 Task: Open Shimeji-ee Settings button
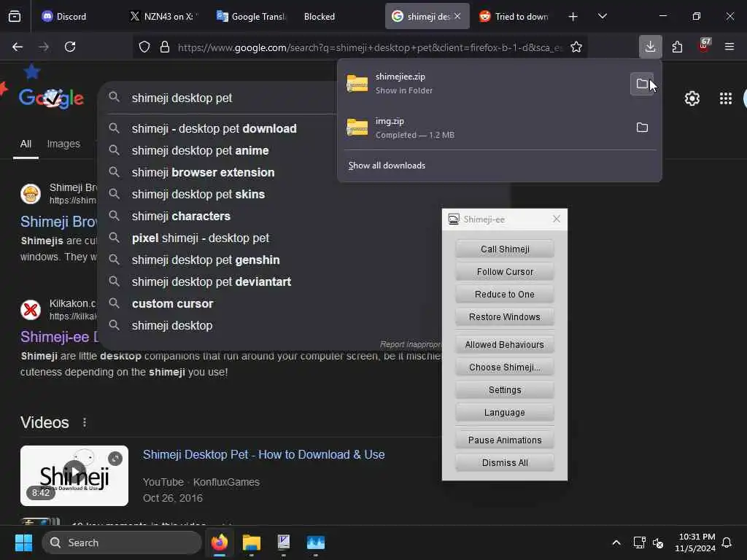(x=505, y=389)
